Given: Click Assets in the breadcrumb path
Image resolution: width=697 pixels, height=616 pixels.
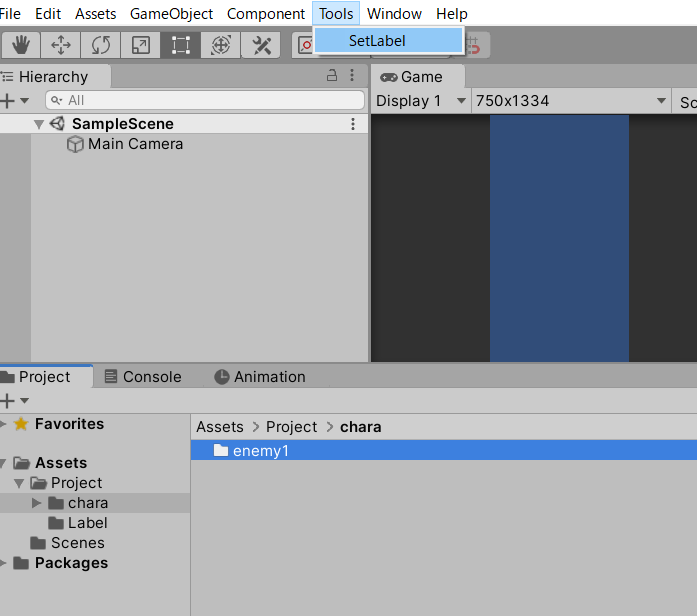Looking at the screenshot, I should (x=220, y=427).
